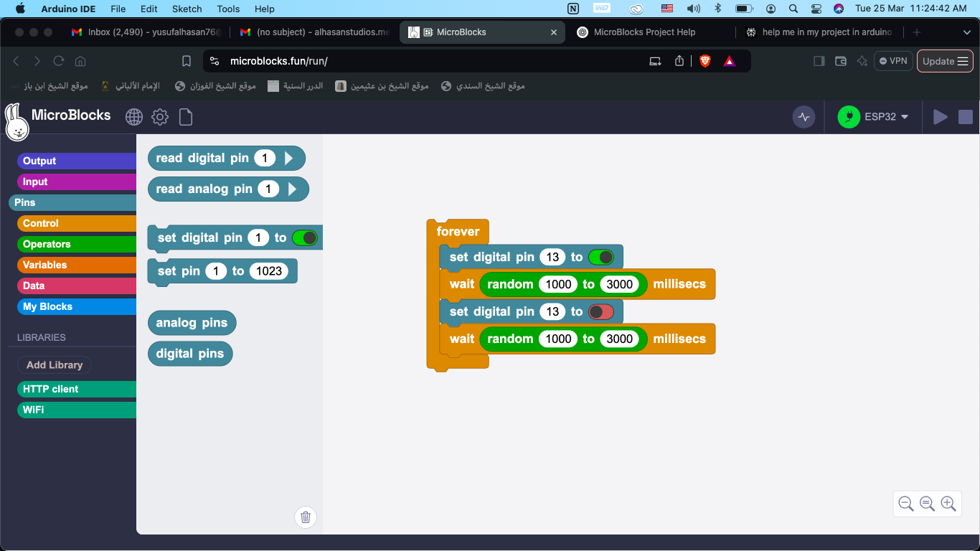980x551 pixels.
Task: Select the My Blocks category
Action: click(77, 306)
